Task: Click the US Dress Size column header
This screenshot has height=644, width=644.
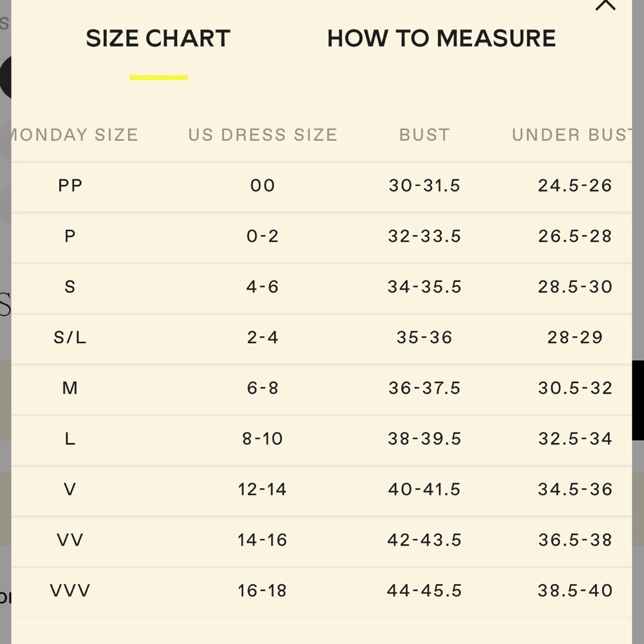Action: (x=263, y=135)
